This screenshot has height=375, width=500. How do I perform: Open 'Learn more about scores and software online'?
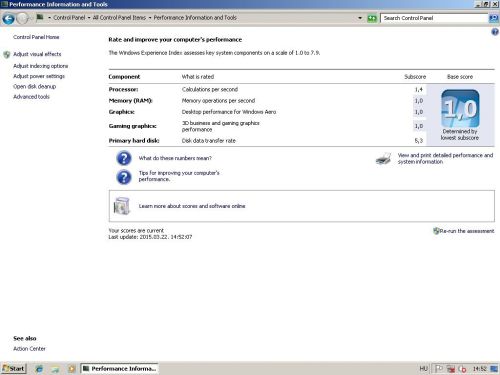coord(192,206)
